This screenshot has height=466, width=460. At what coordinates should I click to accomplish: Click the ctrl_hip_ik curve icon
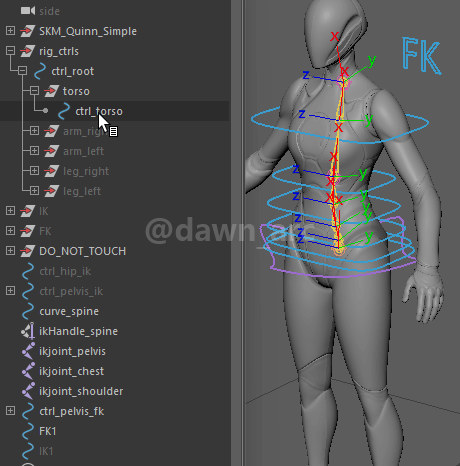coord(28,271)
